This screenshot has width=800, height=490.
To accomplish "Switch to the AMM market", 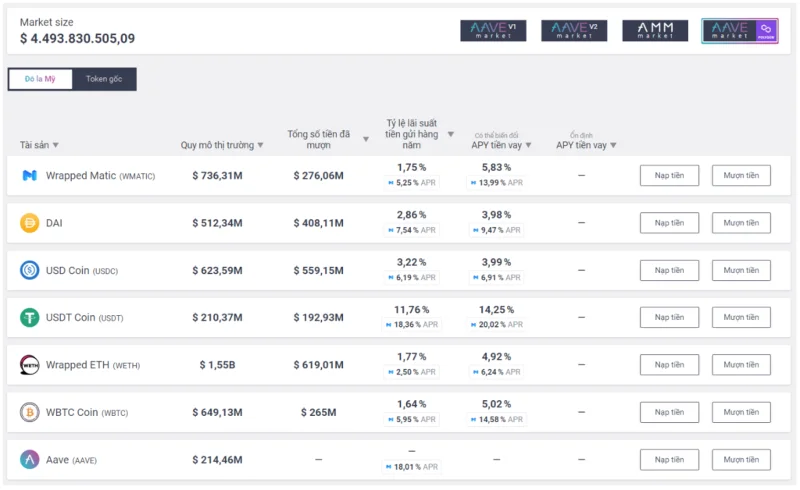I will 655,31.
